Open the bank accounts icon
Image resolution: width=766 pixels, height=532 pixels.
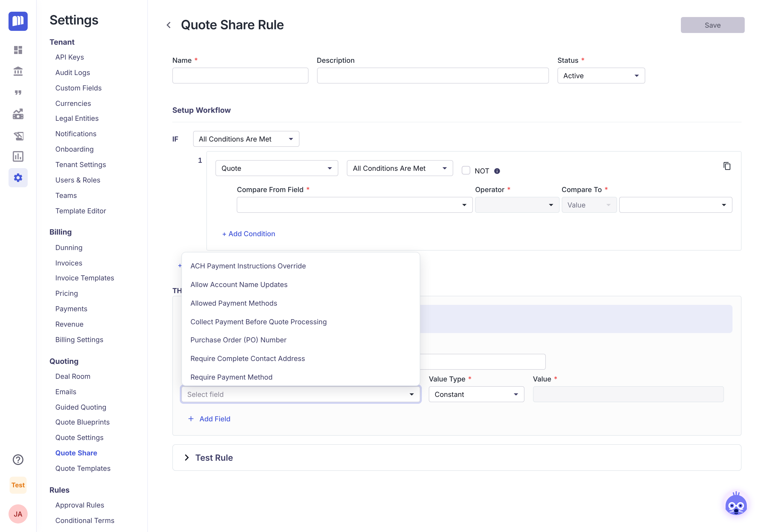click(x=18, y=71)
